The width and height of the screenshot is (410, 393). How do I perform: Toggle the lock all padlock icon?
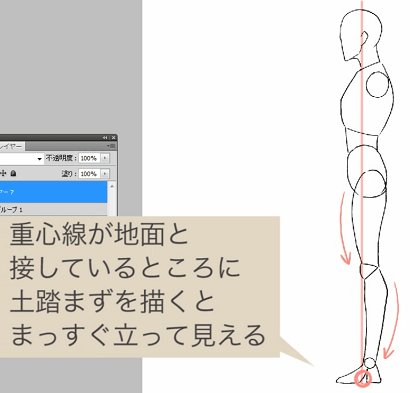click(x=13, y=173)
